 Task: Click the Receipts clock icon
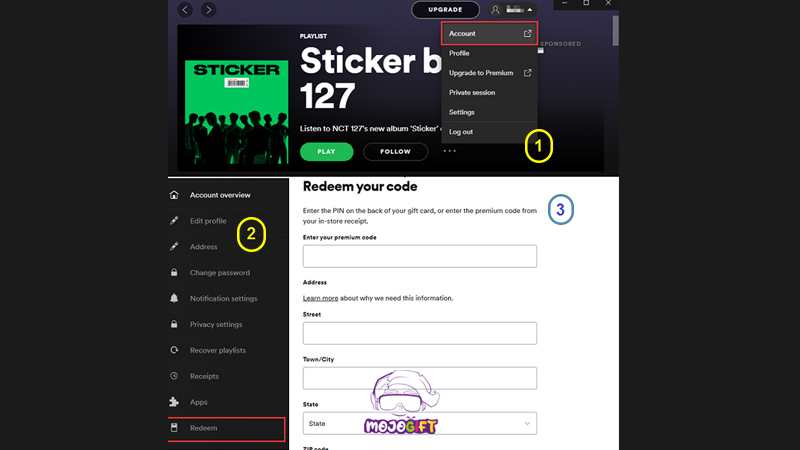pyautogui.click(x=175, y=376)
